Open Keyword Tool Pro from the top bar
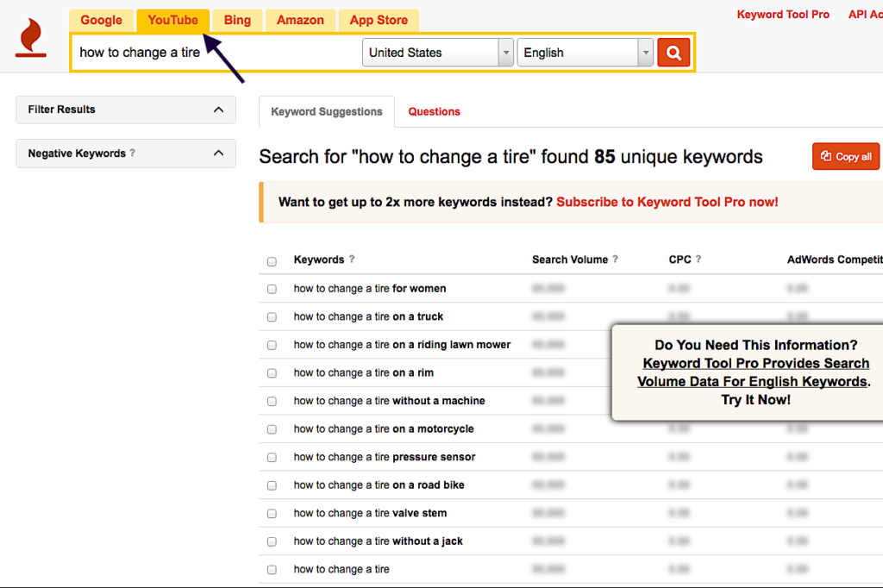Image resolution: width=883 pixels, height=588 pixels. (x=782, y=14)
